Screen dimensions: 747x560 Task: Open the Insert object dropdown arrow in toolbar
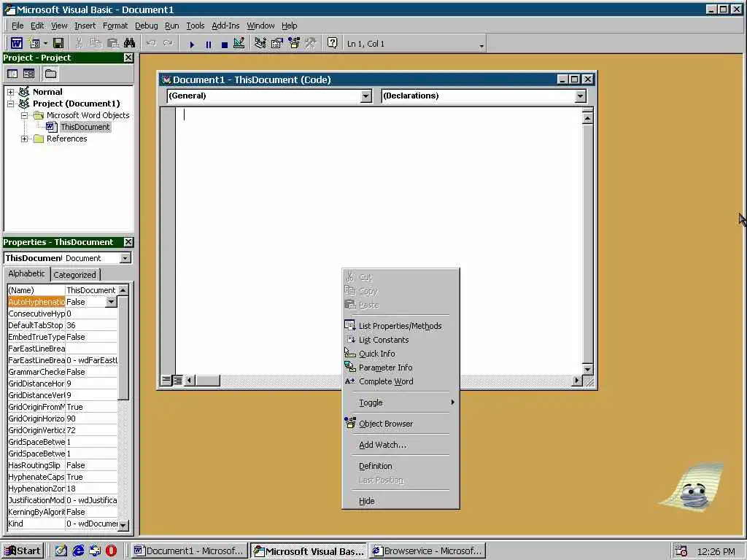click(45, 43)
